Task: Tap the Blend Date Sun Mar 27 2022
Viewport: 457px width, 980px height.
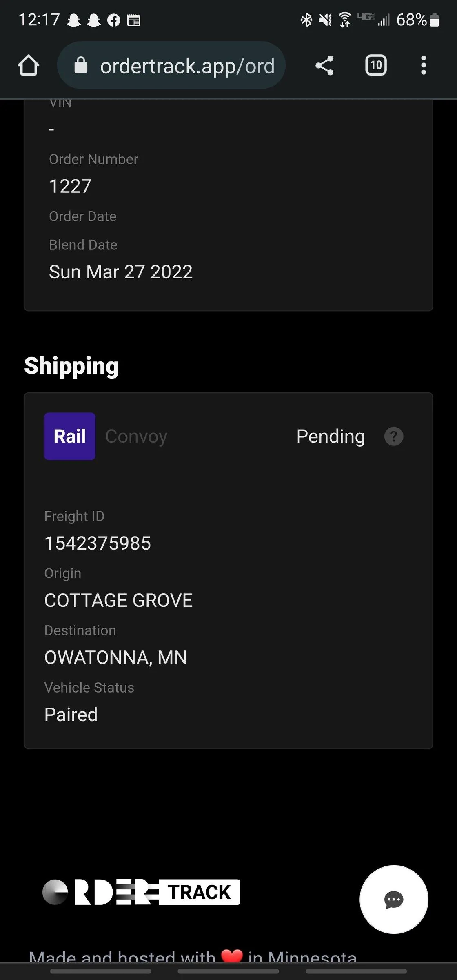Action: 121,272
